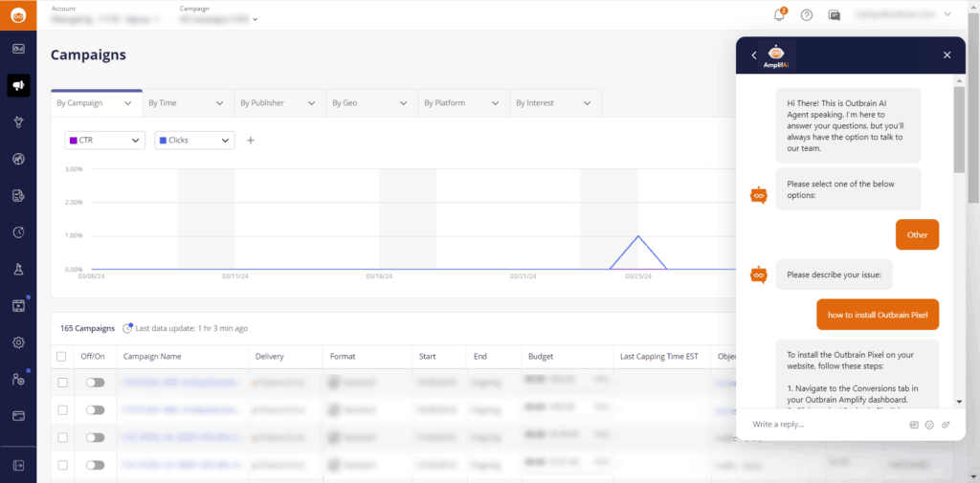
Task: Toggle the second campaign Off/On switch
Action: tap(95, 410)
